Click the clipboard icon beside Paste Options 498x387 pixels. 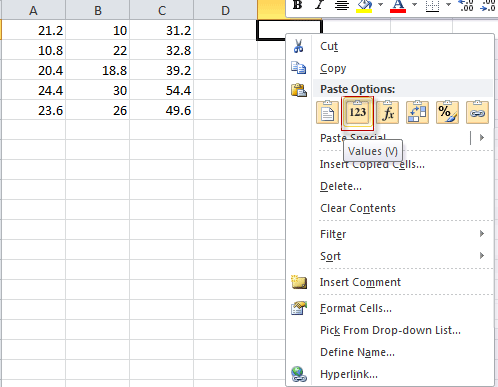pos(299,90)
